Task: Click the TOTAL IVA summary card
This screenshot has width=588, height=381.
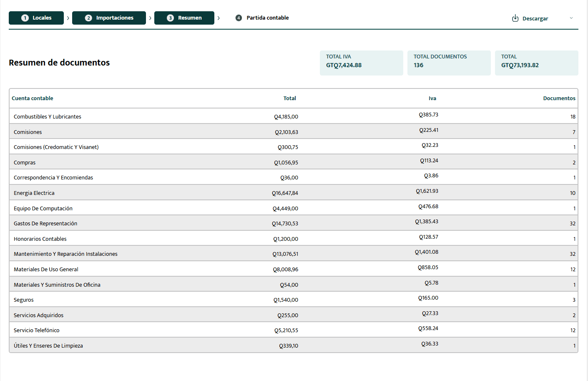Action: click(x=362, y=63)
